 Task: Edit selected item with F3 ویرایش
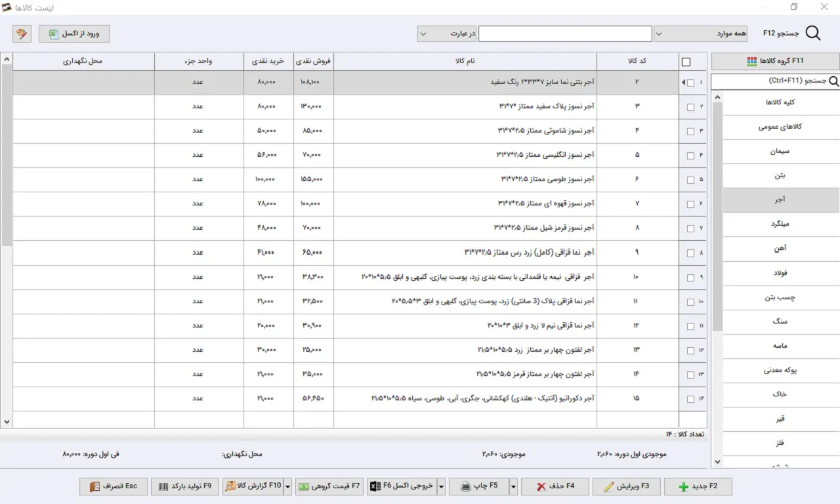coord(626,486)
